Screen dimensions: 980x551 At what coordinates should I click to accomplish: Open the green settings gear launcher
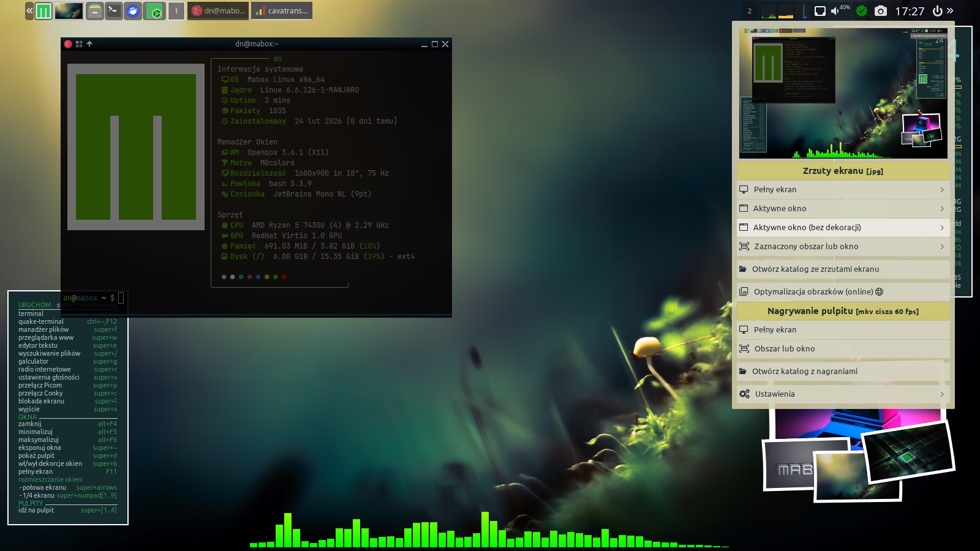pyautogui.click(x=155, y=11)
